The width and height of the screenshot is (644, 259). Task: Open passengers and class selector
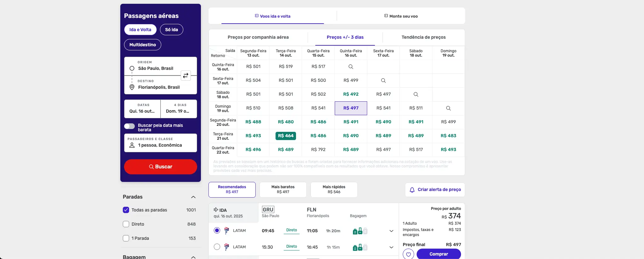160,143
